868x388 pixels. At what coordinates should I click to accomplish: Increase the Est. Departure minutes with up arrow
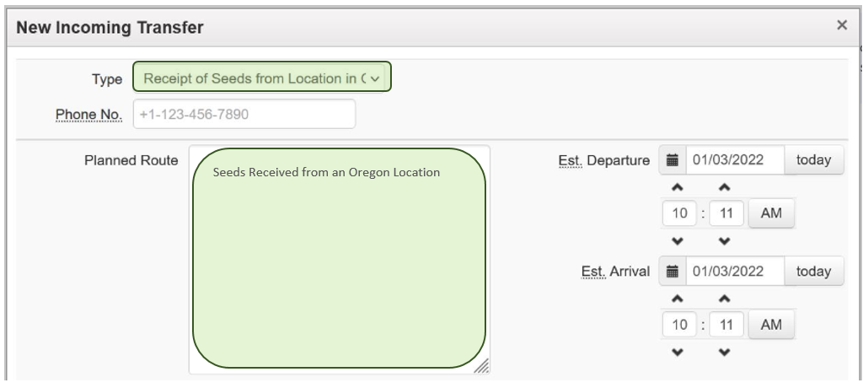click(725, 188)
